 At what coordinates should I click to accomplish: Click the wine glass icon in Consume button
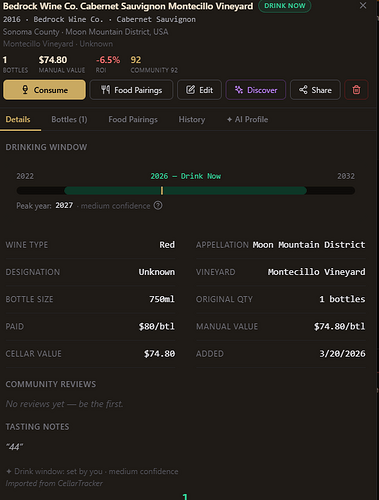coord(25,89)
